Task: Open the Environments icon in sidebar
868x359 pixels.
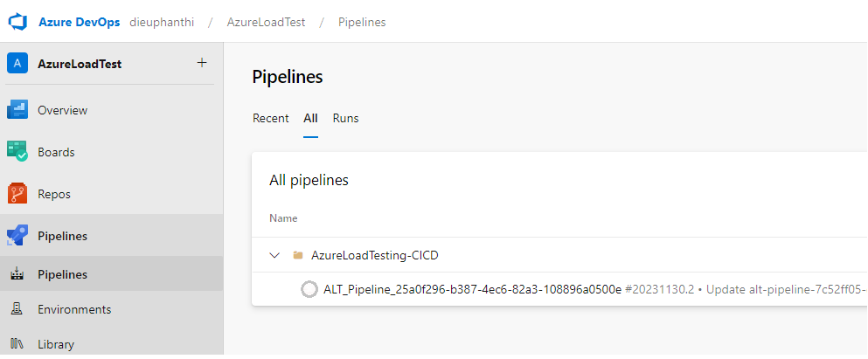Action: coord(17,309)
